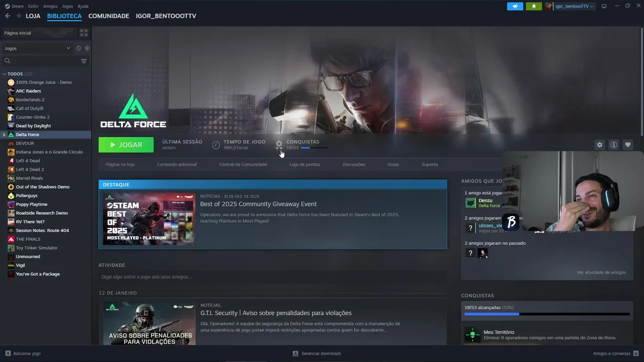This screenshot has height=362, width=644.
Task: Open the Exibir menu
Action: click(33, 6)
